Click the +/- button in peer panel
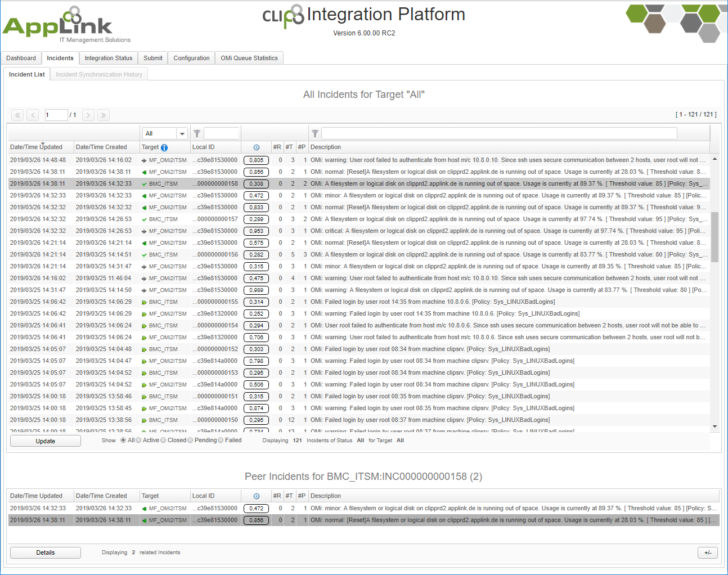 coord(708,552)
